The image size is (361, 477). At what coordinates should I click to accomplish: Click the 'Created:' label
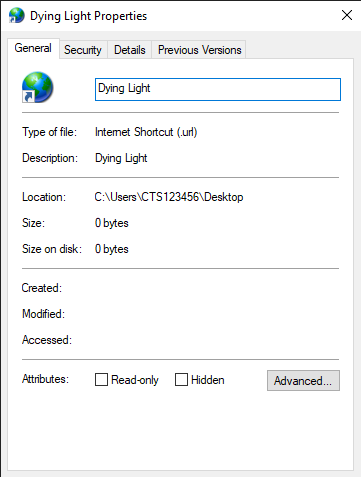[42, 288]
